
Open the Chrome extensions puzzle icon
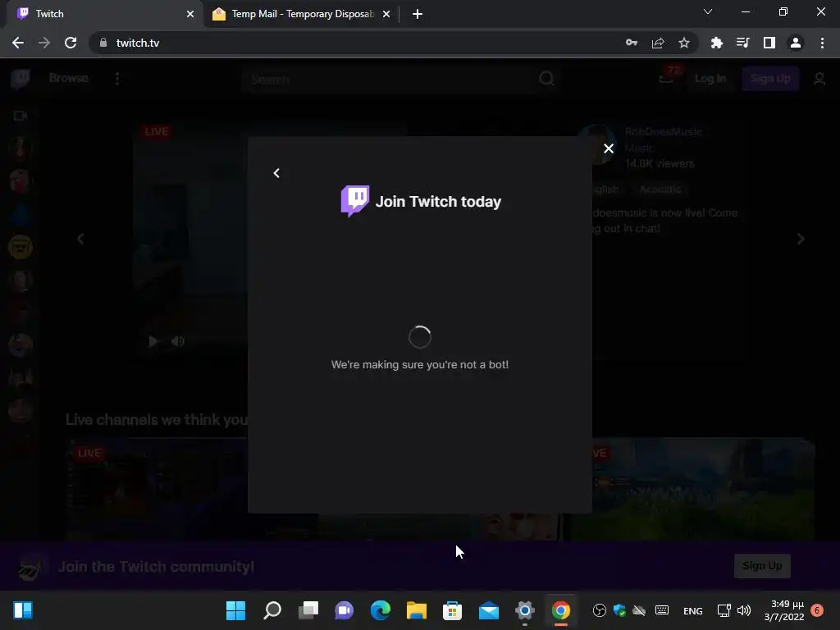click(x=716, y=43)
